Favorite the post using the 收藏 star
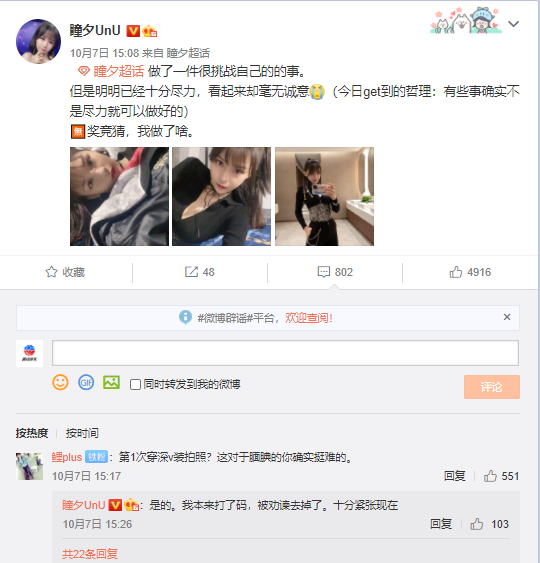This screenshot has height=563, width=540. 65,272
